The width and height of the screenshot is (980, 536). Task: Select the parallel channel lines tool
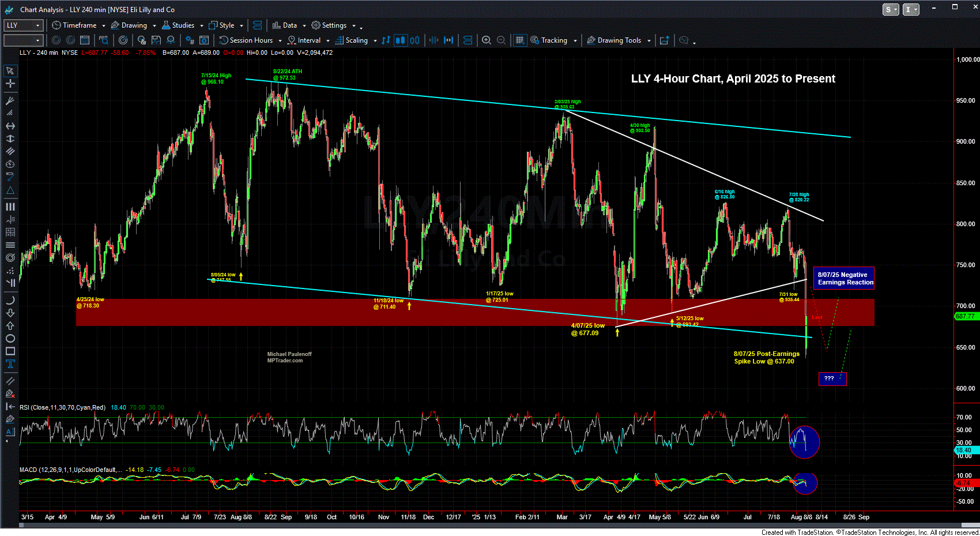point(10,151)
